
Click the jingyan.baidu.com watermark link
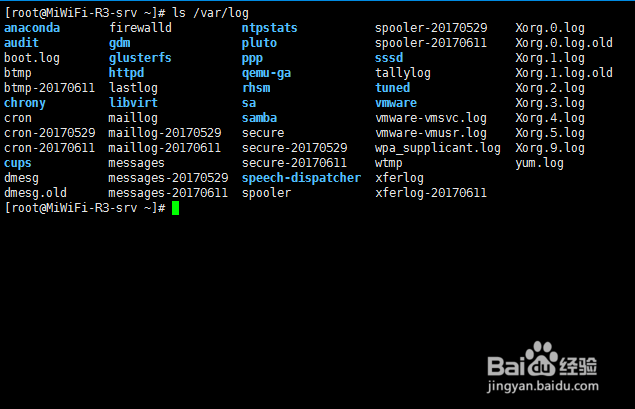[543, 386]
